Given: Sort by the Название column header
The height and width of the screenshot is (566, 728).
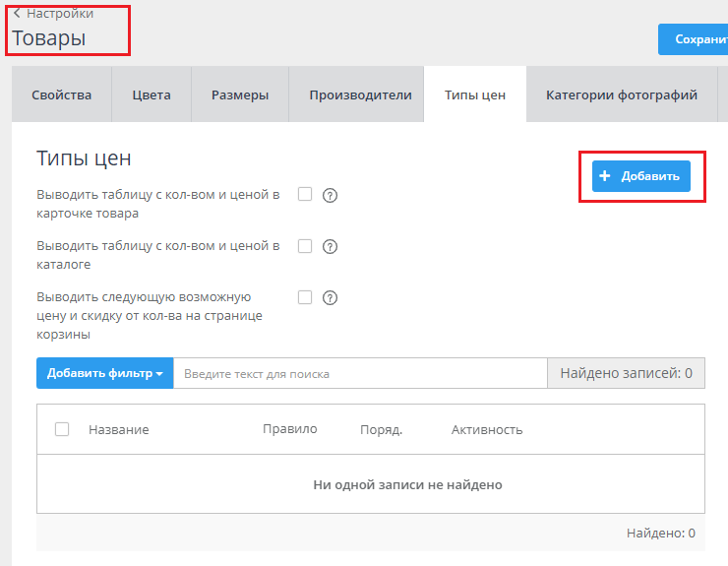Looking at the screenshot, I should [x=119, y=430].
